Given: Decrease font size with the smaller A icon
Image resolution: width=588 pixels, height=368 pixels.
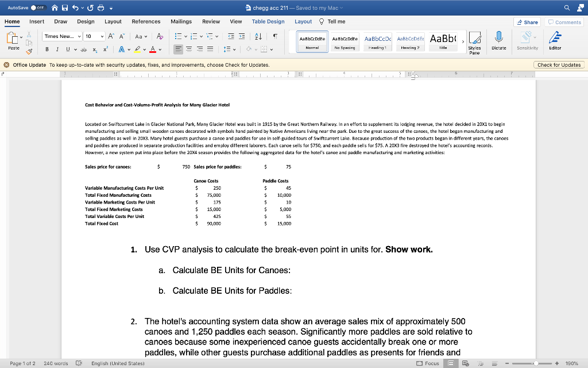Looking at the screenshot, I should click(122, 36).
